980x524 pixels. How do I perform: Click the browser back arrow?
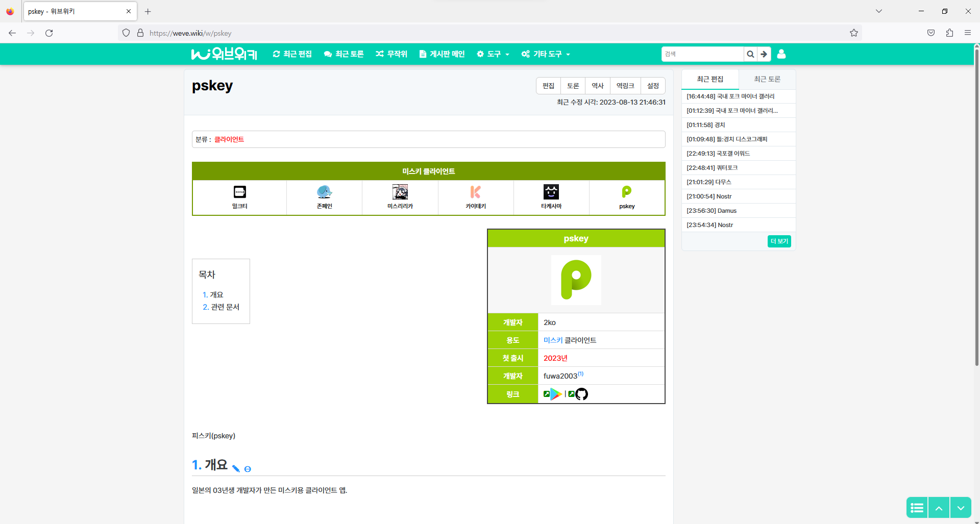pos(12,33)
